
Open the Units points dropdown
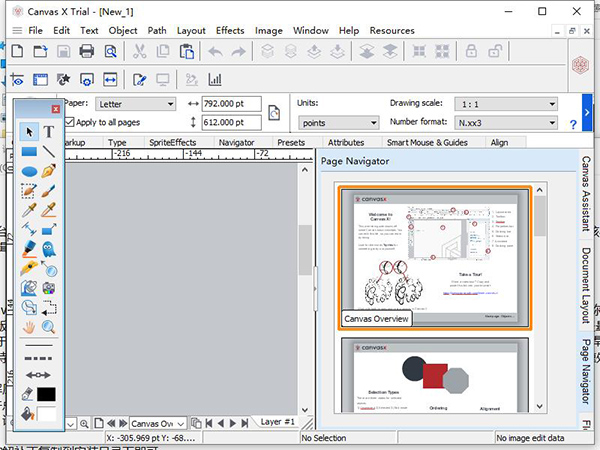[x=338, y=122]
